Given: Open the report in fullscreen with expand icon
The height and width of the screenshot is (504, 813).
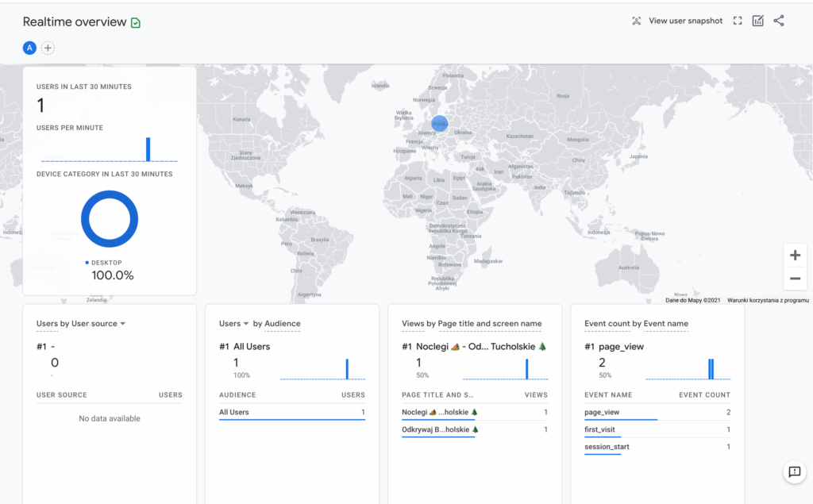Looking at the screenshot, I should [738, 21].
